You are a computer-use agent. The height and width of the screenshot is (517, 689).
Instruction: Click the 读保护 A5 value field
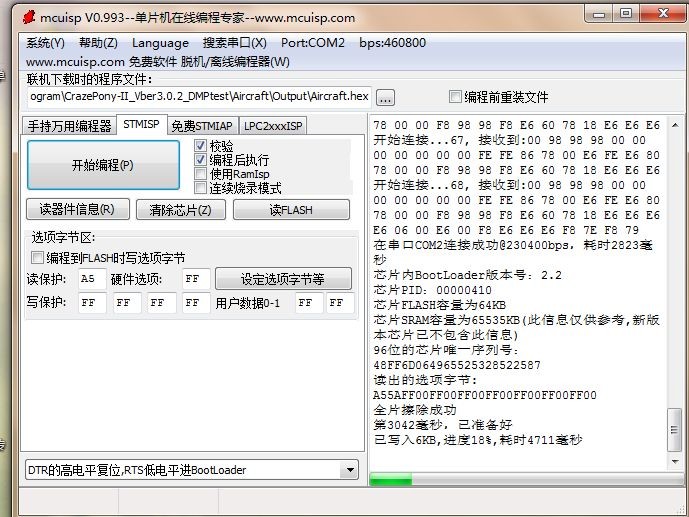pyautogui.click(x=92, y=278)
